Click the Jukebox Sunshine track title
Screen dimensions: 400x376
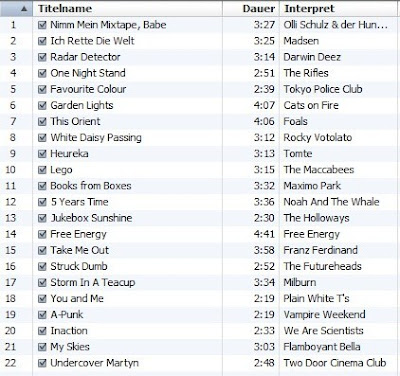91,218
